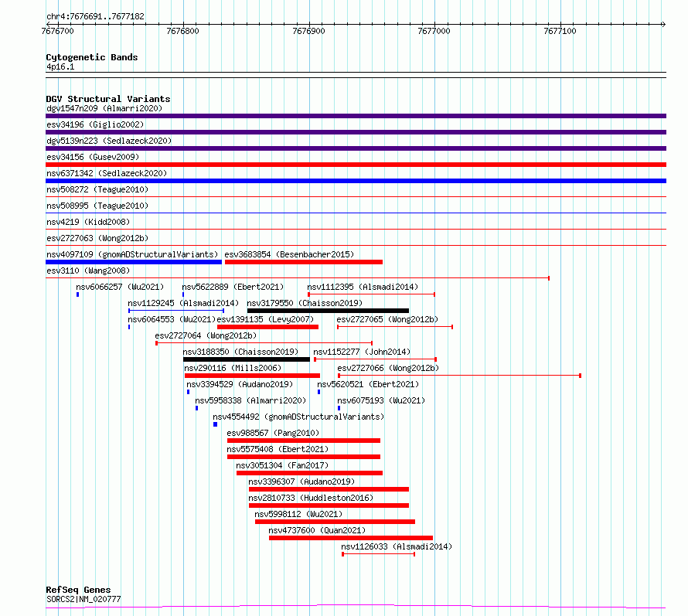Select the nsv3188350 (Chaisson2019) black bar

pyautogui.click(x=247, y=359)
